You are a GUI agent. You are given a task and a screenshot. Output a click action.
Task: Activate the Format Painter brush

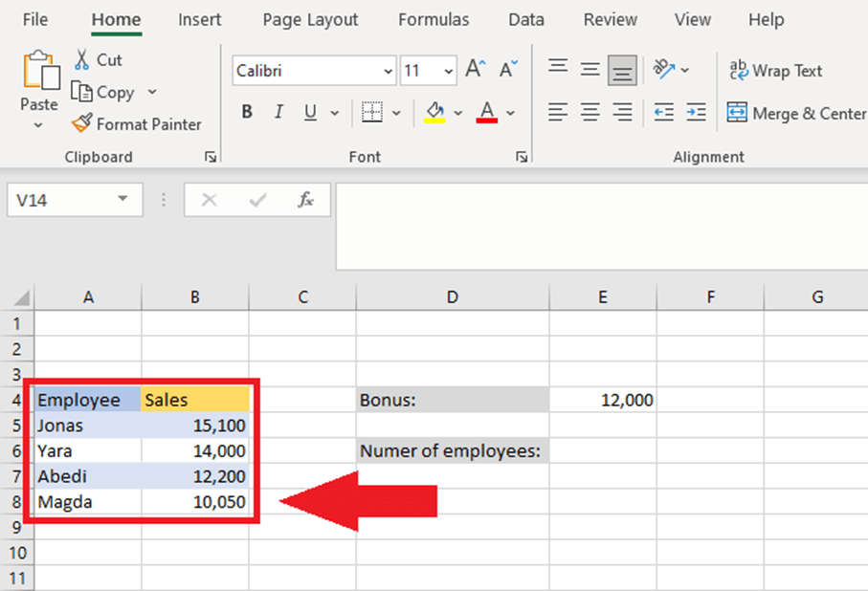[82, 123]
